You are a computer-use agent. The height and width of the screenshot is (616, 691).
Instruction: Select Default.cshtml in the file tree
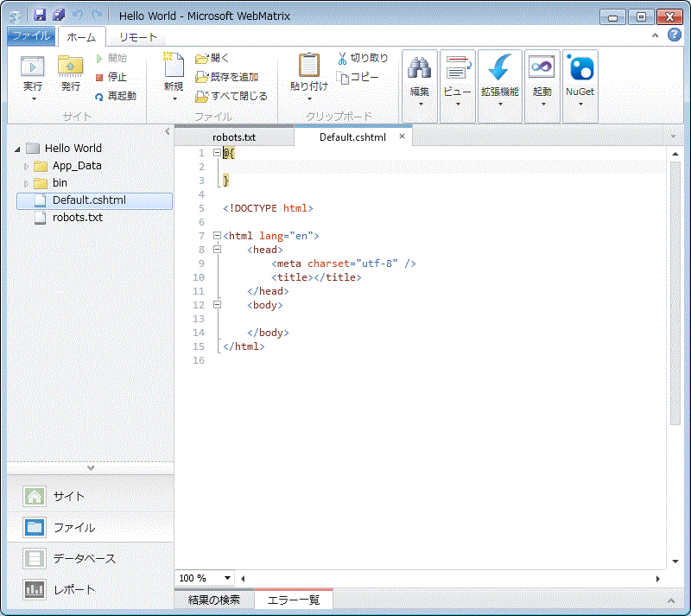tap(94, 200)
